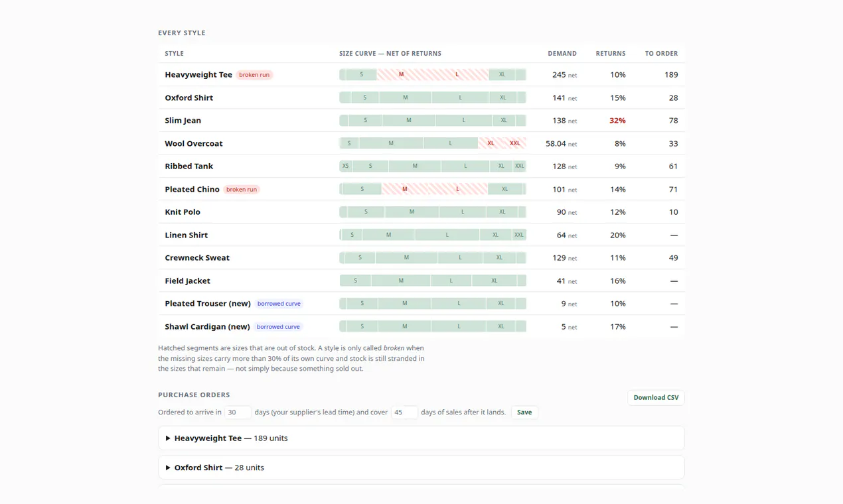Click the 20% returns value for Linen Shirt
843x504 pixels.
tap(618, 235)
